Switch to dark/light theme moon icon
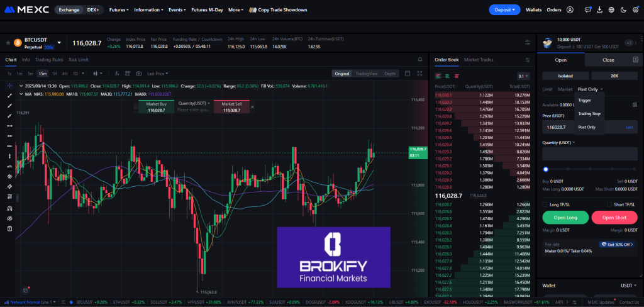644x307 pixels. click(x=623, y=10)
